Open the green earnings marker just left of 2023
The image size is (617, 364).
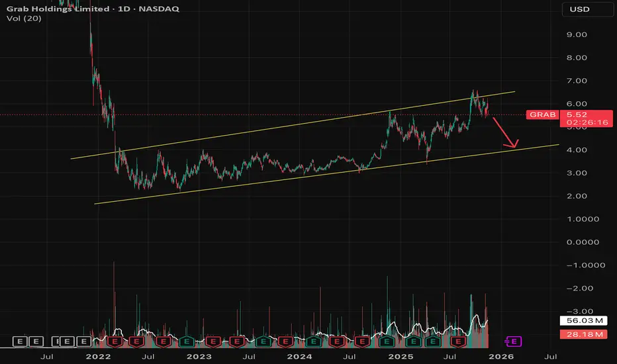pyautogui.click(x=187, y=341)
